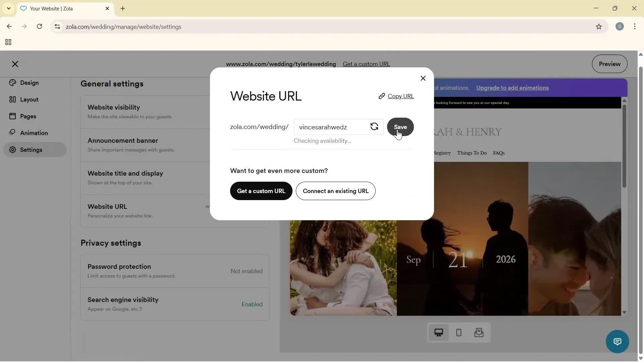Enable password protection for guests
644x362 pixels.
(x=246, y=271)
